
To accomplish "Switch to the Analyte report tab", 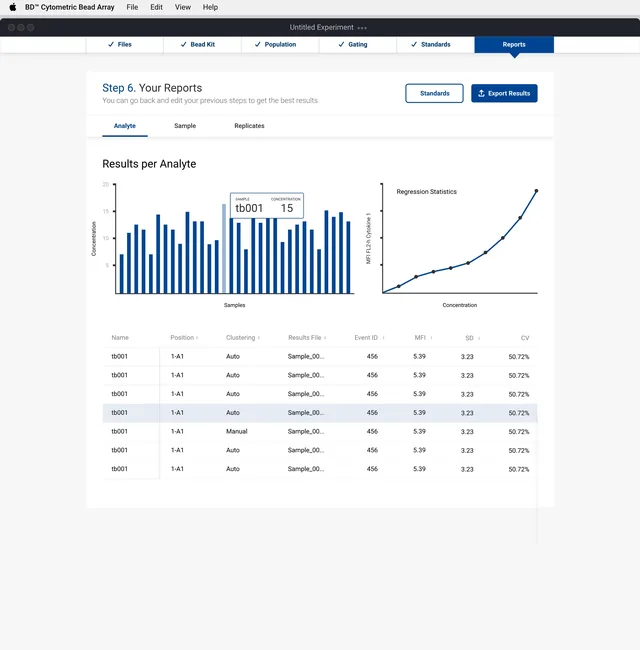I will coord(125,126).
